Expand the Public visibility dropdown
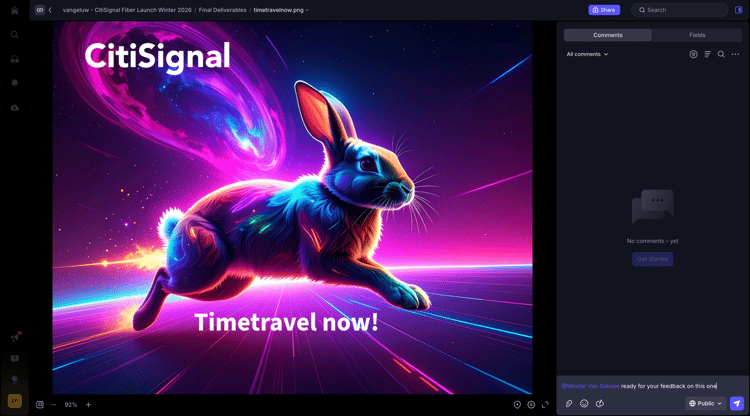Image resolution: width=750 pixels, height=416 pixels. point(706,404)
